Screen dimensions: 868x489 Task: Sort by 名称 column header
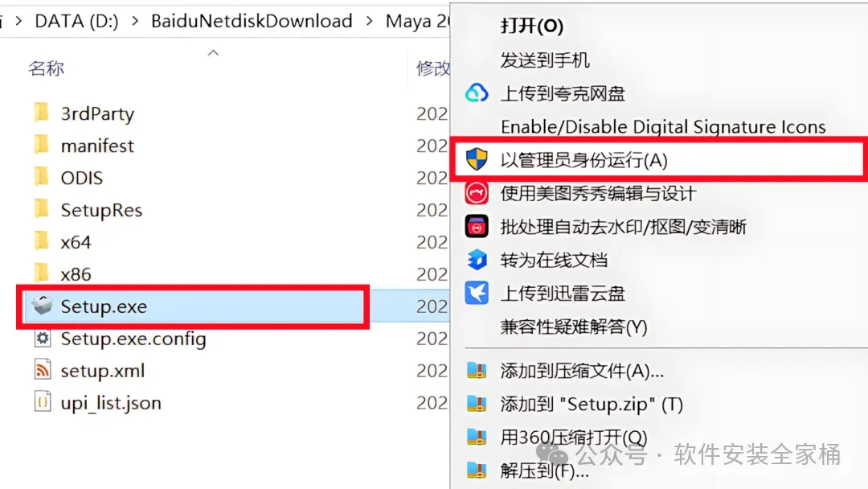[x=47, y=68]
